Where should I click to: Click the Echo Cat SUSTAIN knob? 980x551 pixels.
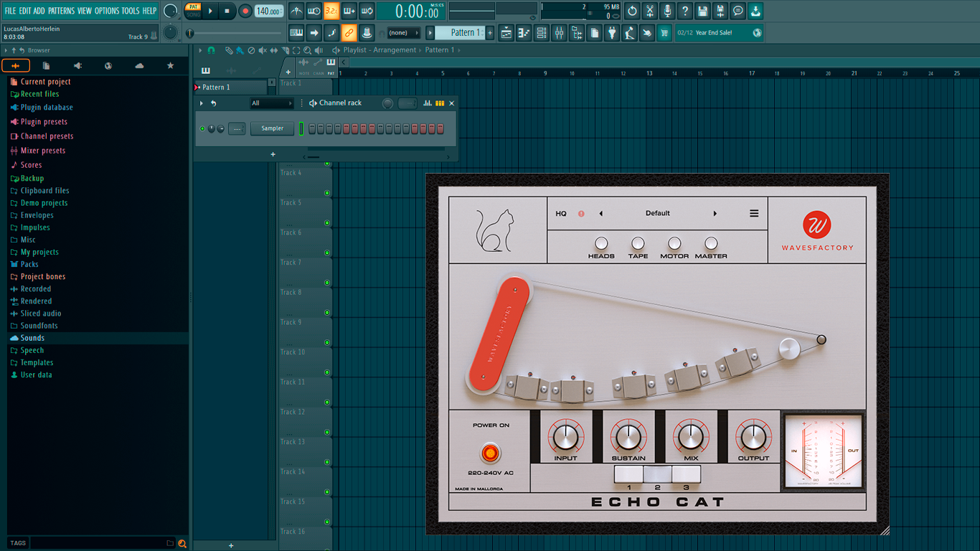pyautogui.click(x=628, y=435)
